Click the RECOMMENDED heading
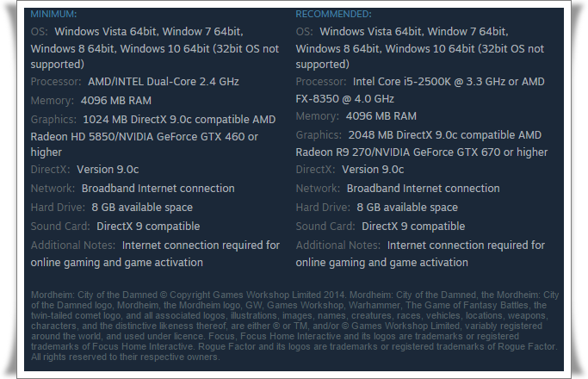Image resolution: width=588 pixels, height=379 pixels. 334,15
